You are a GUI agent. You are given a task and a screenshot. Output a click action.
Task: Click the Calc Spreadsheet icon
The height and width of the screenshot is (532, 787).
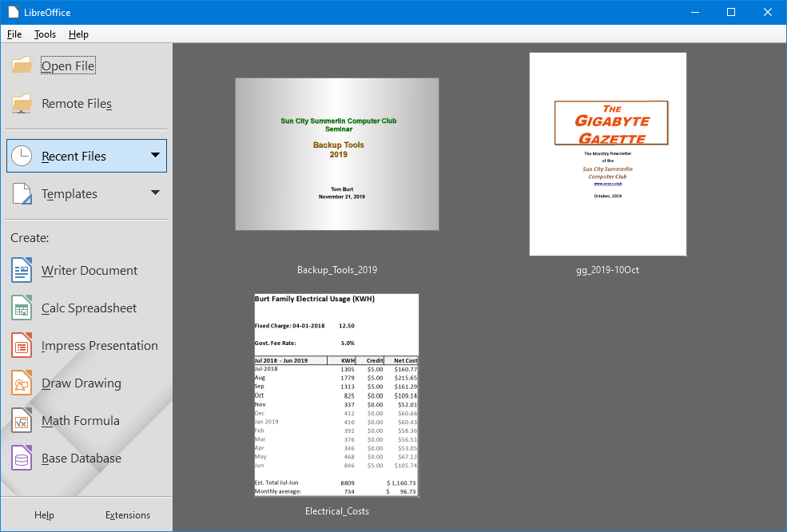click(22, 308)
